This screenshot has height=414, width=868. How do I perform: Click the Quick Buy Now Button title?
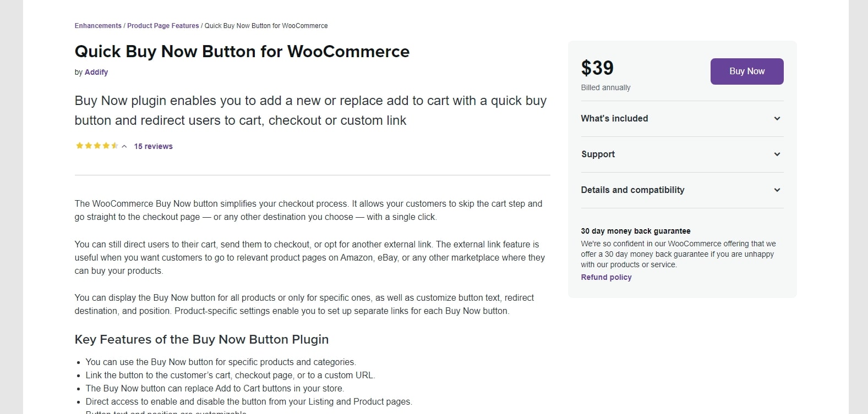click(242, 51)
